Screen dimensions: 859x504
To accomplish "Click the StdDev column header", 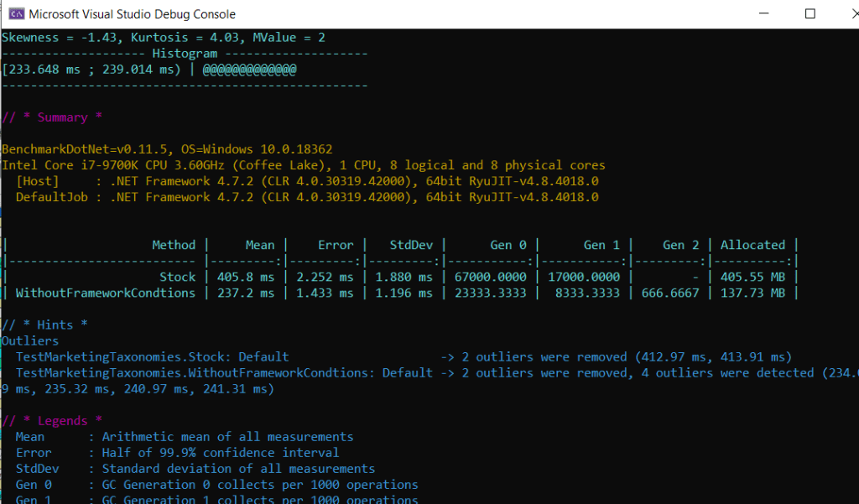I will 411,245.
